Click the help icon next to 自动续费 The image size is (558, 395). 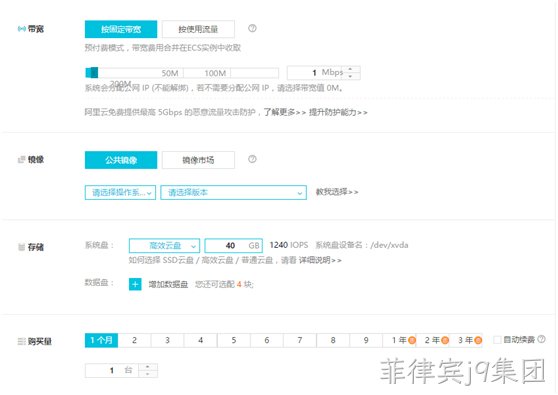coord(541,339)
